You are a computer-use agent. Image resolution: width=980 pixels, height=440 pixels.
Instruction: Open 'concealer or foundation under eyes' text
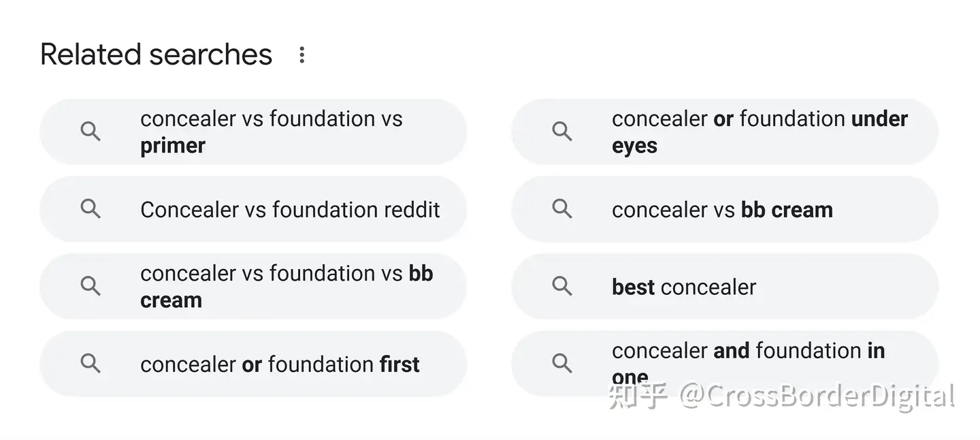click(x=759, y=131)
